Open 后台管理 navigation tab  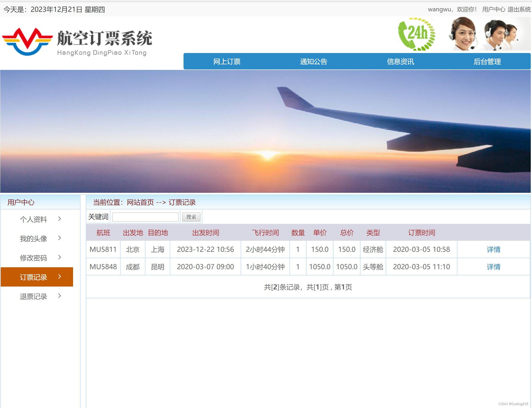click(487, 62)
